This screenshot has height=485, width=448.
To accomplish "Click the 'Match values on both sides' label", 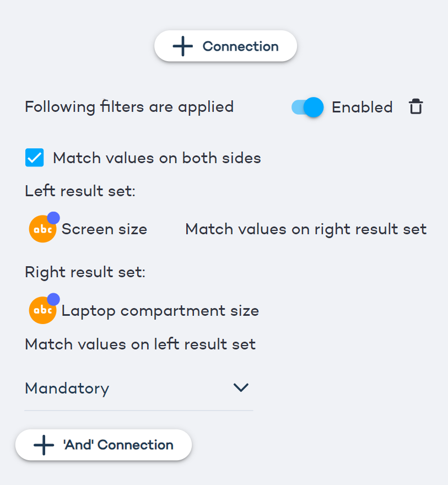I will click(x=156, y=159).
